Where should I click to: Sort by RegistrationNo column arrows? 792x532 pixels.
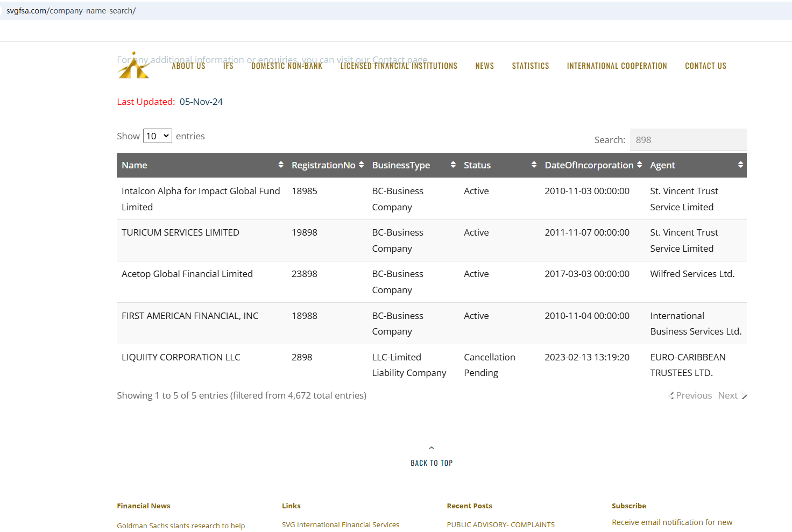(361, 165)
